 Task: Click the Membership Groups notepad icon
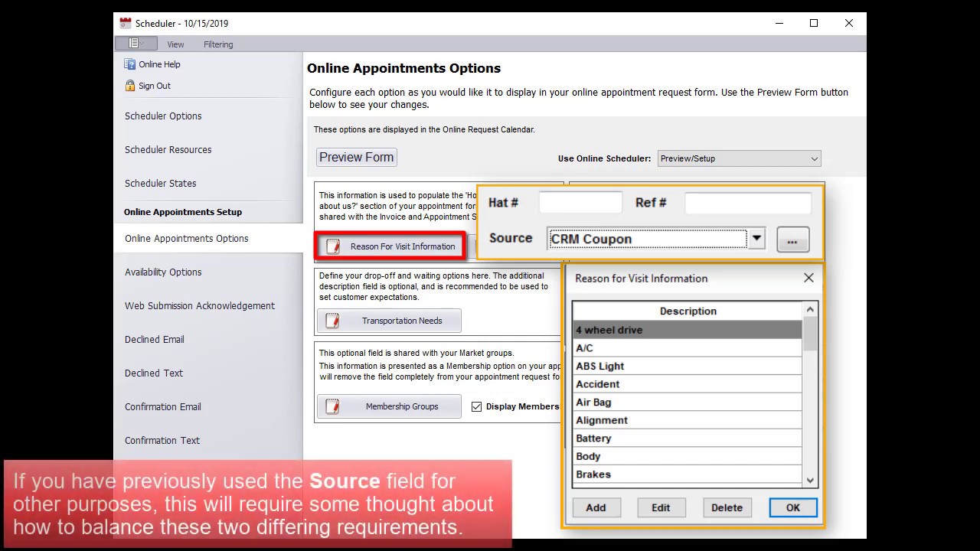point(333,406)
